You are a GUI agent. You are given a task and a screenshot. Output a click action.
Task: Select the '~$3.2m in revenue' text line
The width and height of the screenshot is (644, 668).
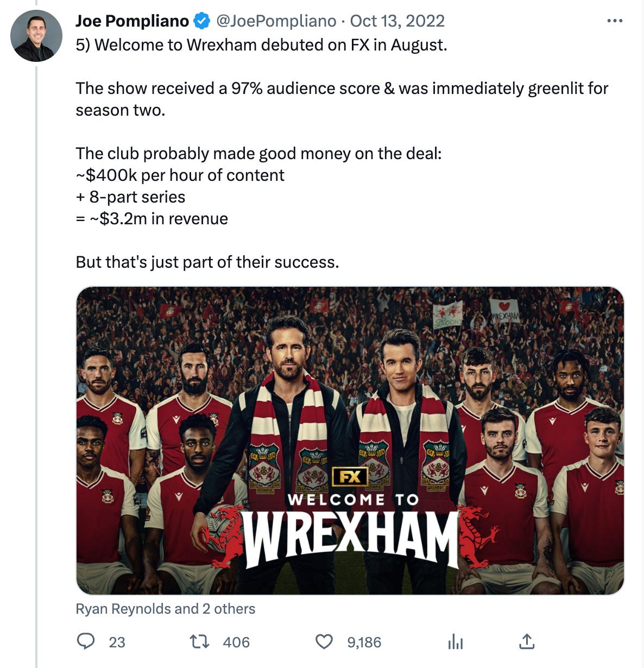pos(152,218)
